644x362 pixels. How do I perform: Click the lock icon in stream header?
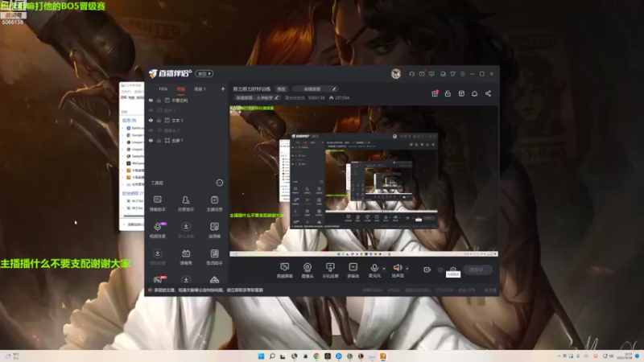(x=448, y=93)
